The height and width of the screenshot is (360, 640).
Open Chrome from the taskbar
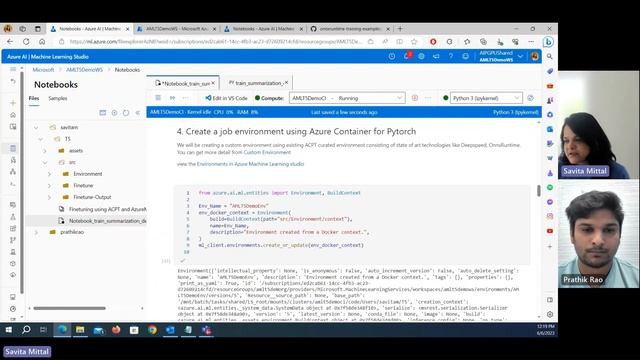click(x=152, y=330)
